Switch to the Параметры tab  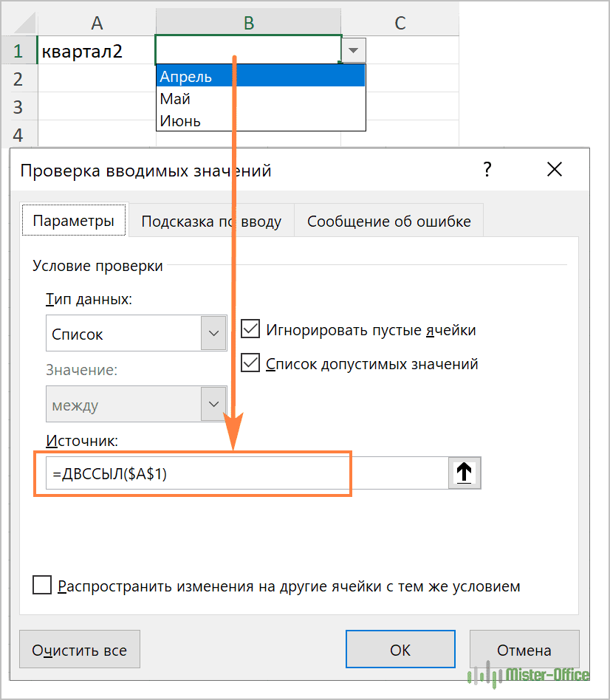tap(74, 221)
